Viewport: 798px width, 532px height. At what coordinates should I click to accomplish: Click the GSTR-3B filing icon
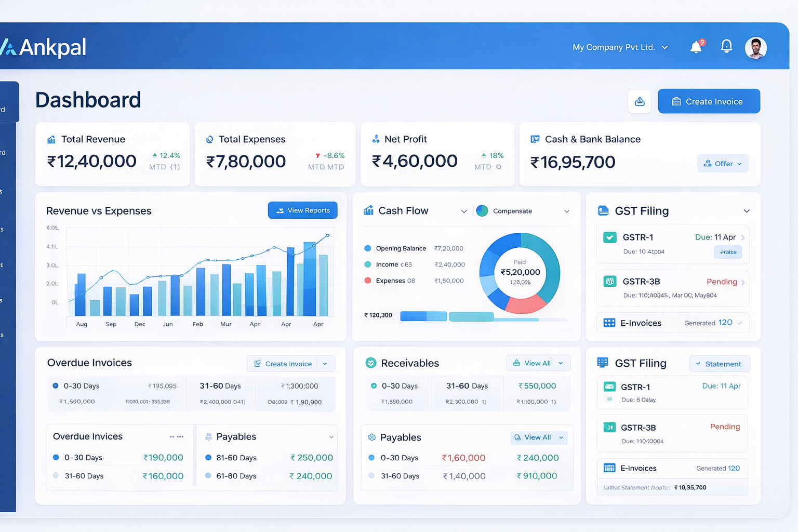(610, 281)
